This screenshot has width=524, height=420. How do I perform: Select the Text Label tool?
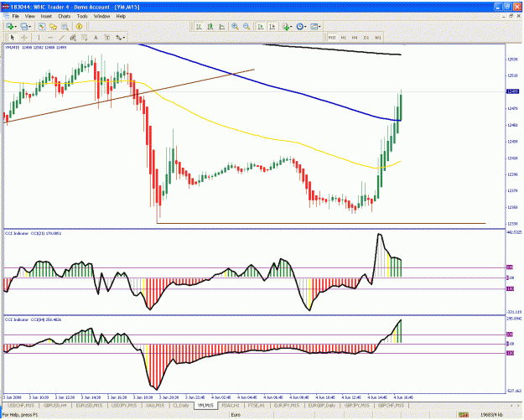pyautogui.click(x=107, y=38)
